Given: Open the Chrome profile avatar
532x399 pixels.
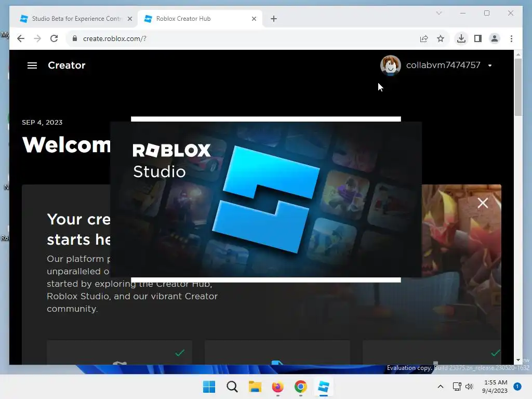Looking at the screenshot, I should pyautogui.click(x=495, y=38).
